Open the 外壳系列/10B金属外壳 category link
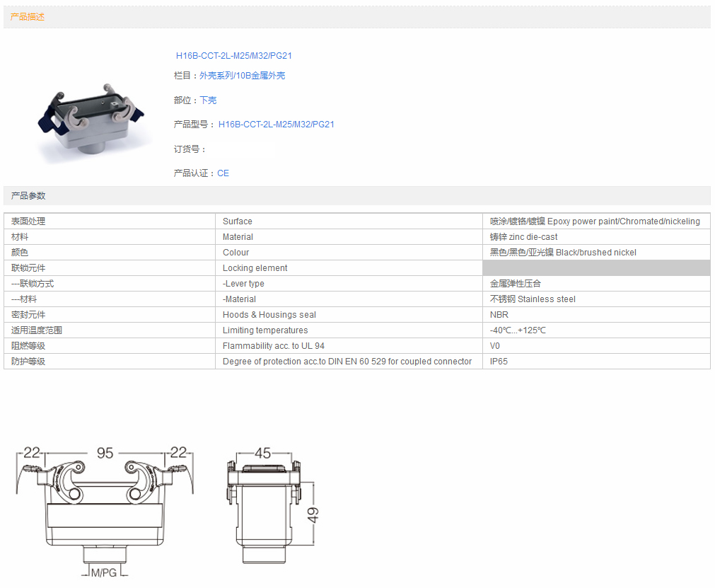The height and width of the screenshot is (588, 715). [x=242, y=76]
